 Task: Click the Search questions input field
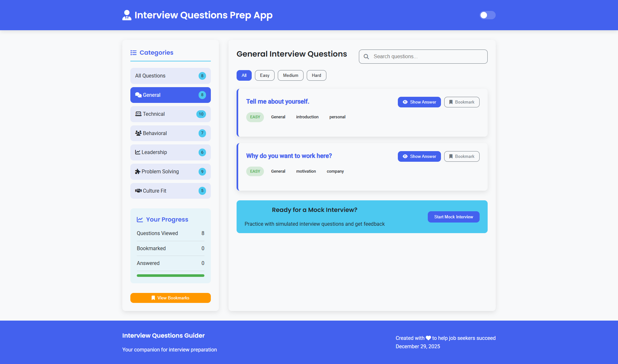(x=428, y=57)
